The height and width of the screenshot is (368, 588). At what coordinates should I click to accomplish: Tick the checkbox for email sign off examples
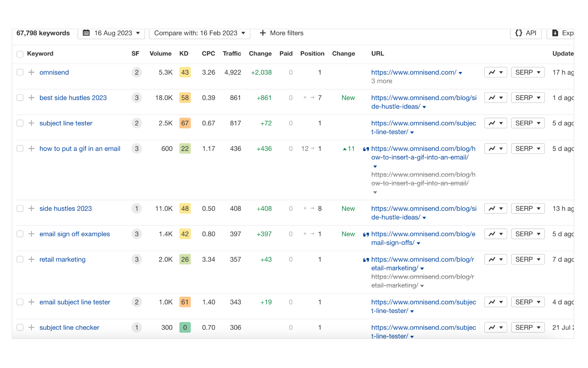click(20, 234)
